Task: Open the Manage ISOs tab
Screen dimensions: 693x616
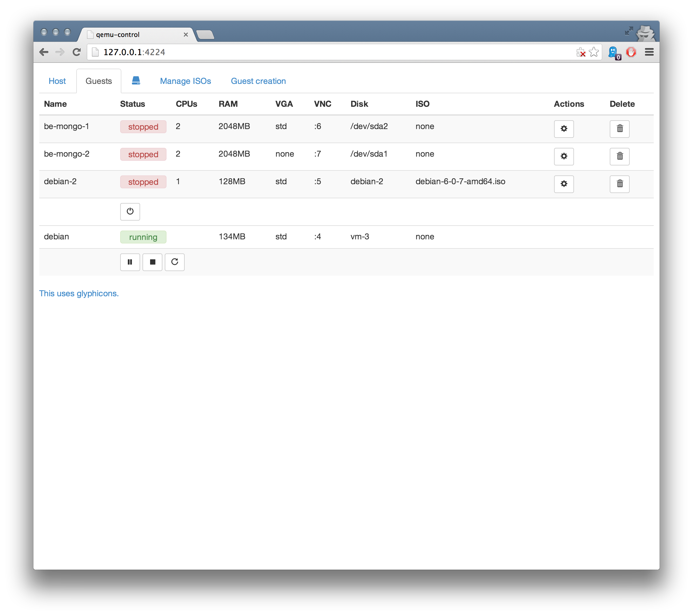Action: (186, 81)
